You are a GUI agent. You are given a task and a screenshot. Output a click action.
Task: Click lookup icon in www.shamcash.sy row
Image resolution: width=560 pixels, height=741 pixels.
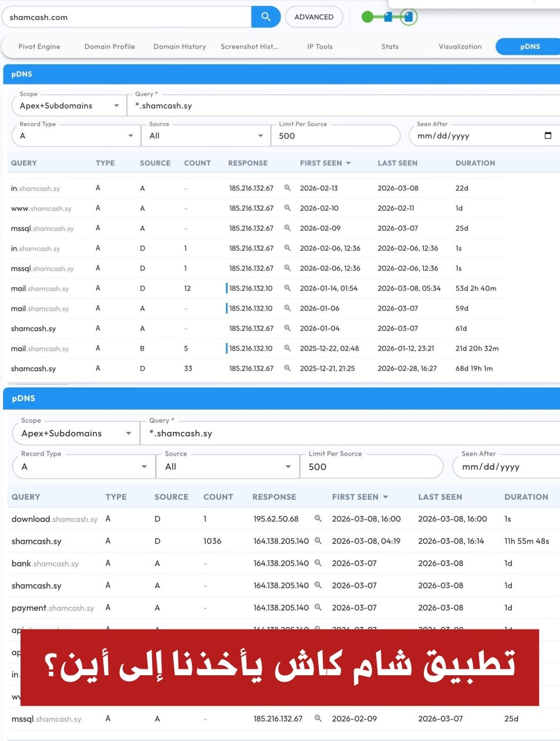point(288,208)
